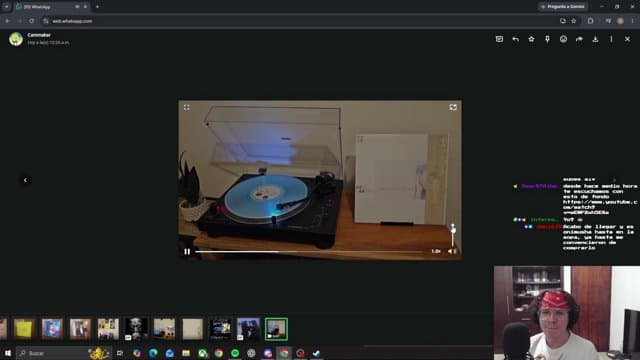Change the 1.0x playback speed
The image size is (640, 360).
click(x=436, y=251)
